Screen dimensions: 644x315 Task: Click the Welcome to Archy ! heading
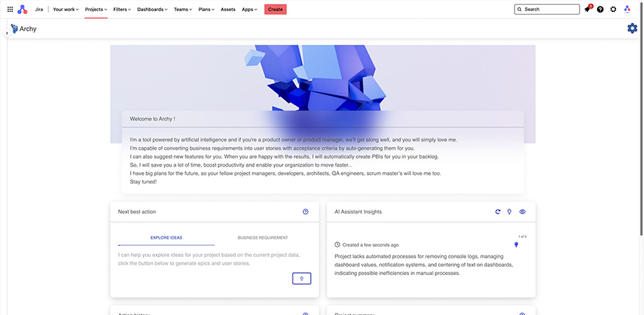click(x=153, y=119)
